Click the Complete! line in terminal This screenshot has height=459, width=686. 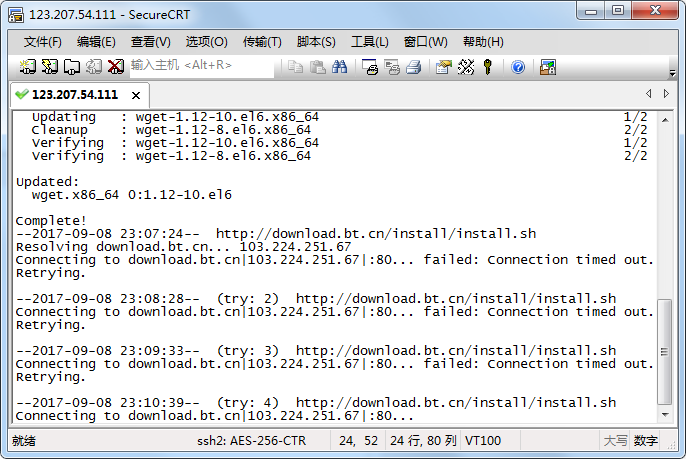(51, 221)
